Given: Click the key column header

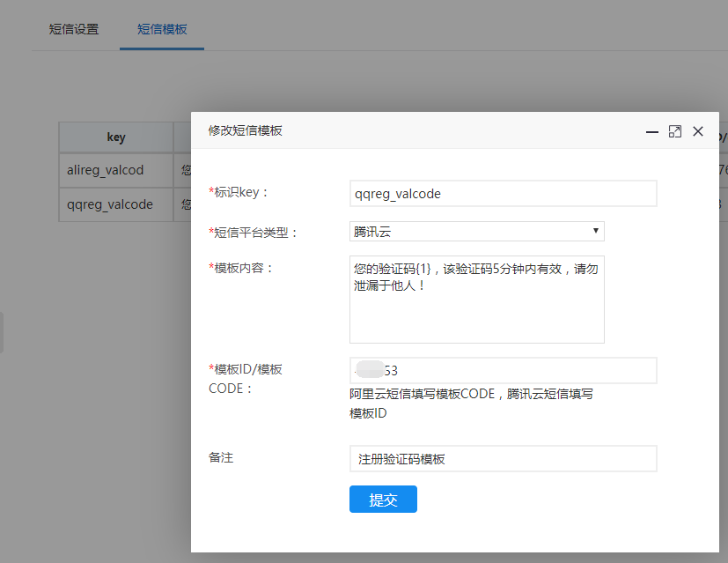Looking at the screenshot, I should 116,137.
